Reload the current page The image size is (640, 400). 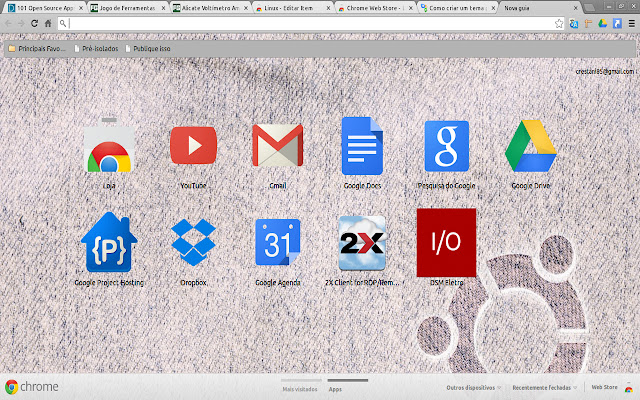[35, 24]
